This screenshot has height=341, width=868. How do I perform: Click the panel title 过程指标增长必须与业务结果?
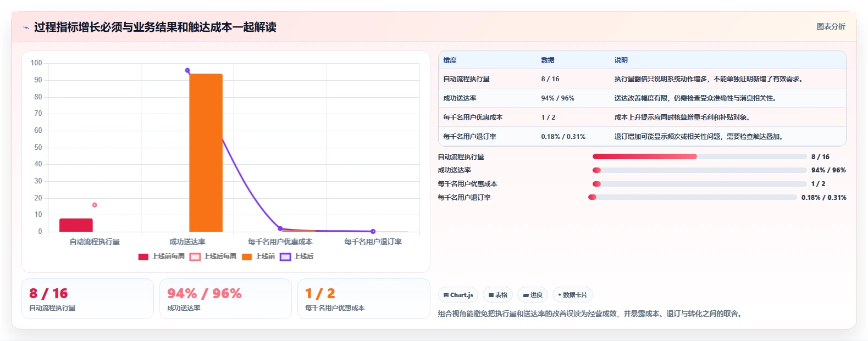point(155,27)
